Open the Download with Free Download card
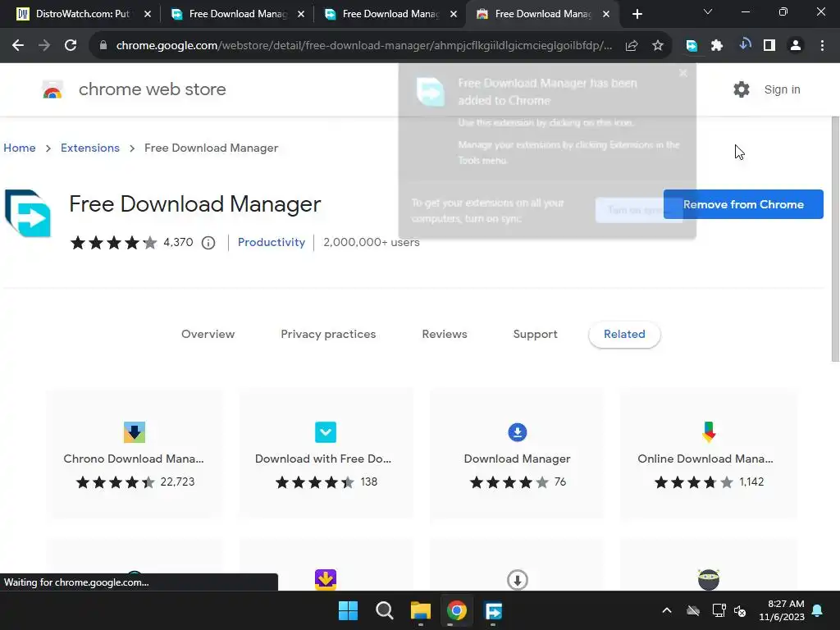 [x=326, y=453]
